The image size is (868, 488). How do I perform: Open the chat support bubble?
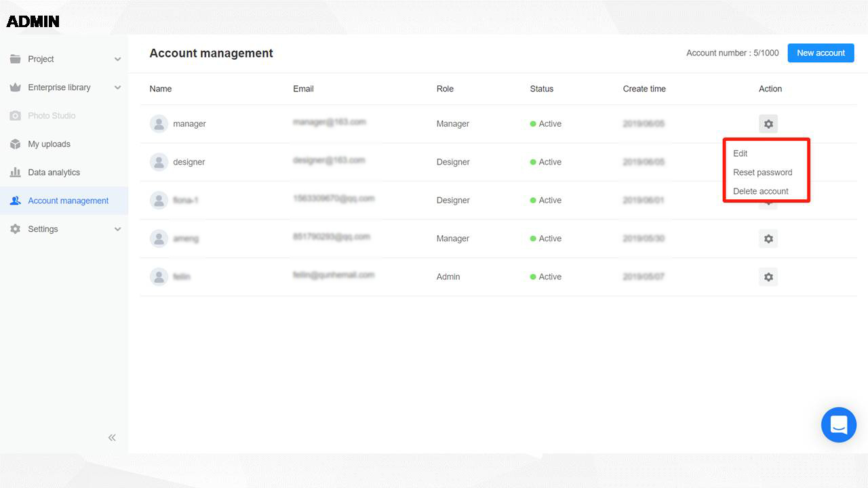(x=838, y=425)
